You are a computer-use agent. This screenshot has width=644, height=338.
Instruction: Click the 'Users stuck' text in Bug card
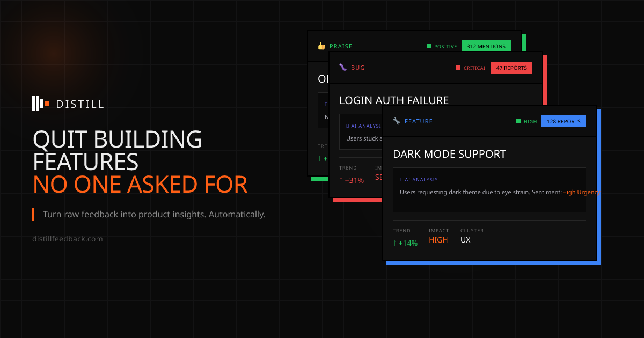[364, 138]
